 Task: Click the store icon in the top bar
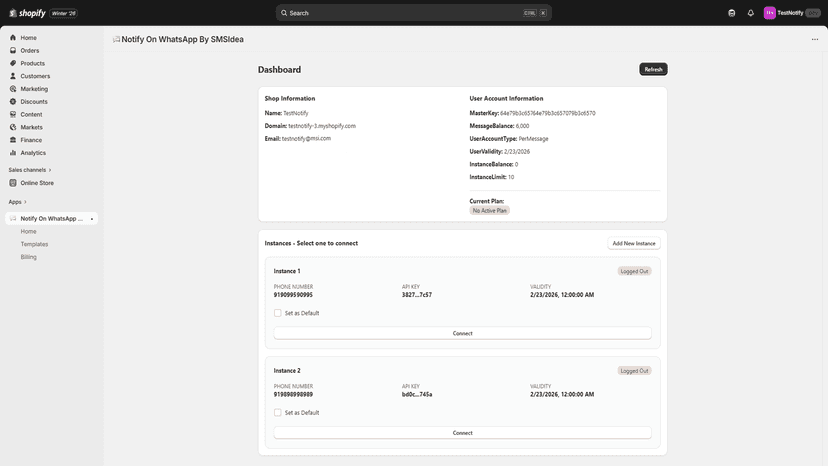pos(731,13)
